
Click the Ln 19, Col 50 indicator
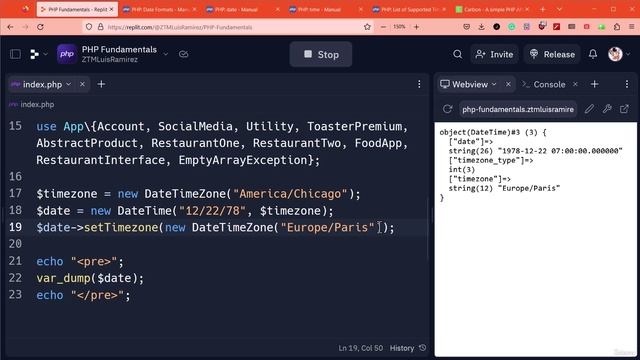tap(360, 348)
